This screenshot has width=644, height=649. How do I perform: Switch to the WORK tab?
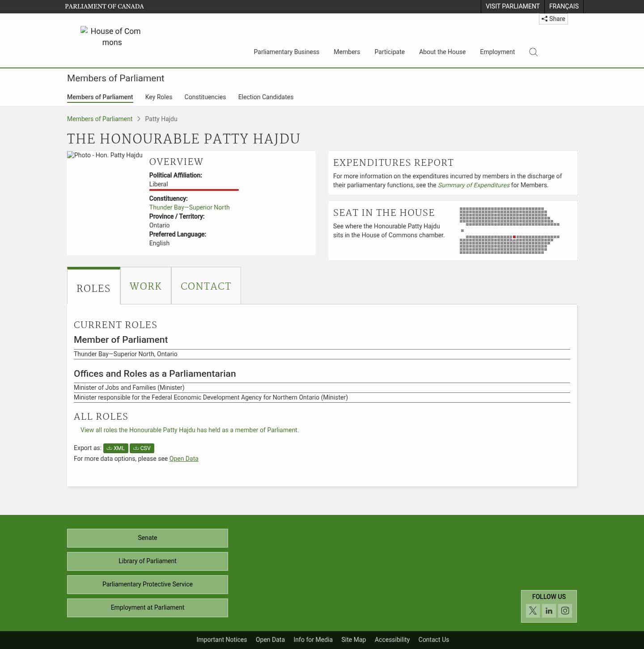tap(145, 286)
